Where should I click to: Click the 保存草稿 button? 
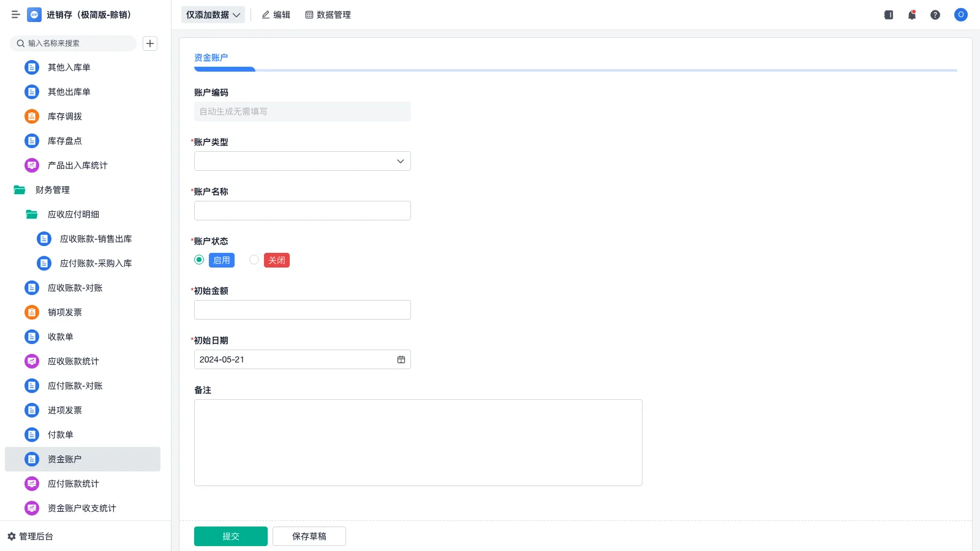[309, 536]
